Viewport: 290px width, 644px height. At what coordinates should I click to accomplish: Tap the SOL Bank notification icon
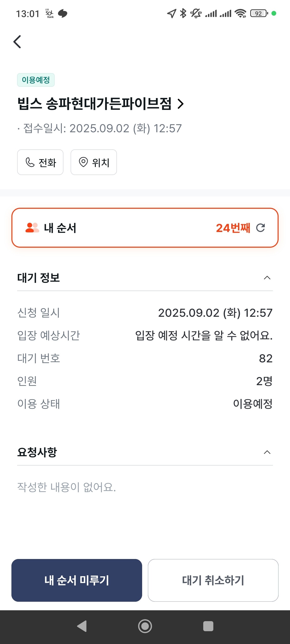[x=49, y=14]
